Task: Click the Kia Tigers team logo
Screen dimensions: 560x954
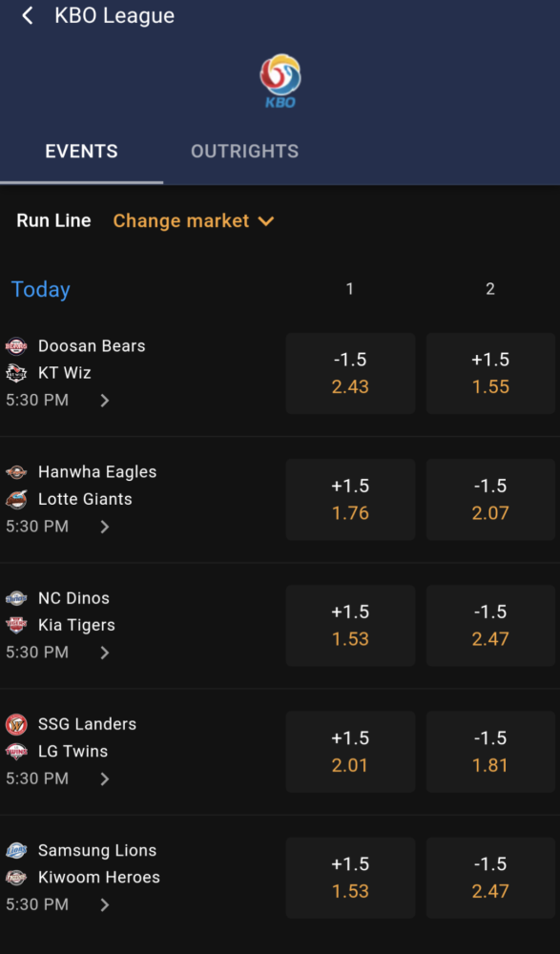Action: coord(16,625)
